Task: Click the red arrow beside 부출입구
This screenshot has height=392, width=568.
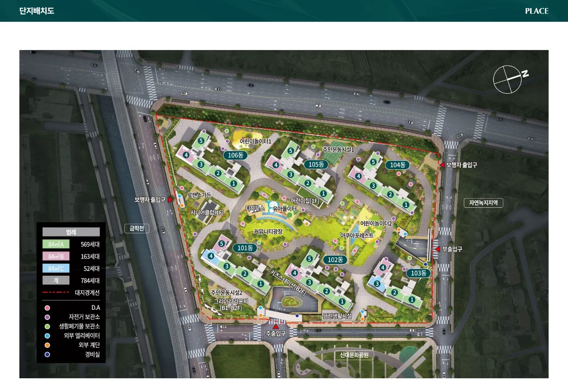Action: [438, 249]
